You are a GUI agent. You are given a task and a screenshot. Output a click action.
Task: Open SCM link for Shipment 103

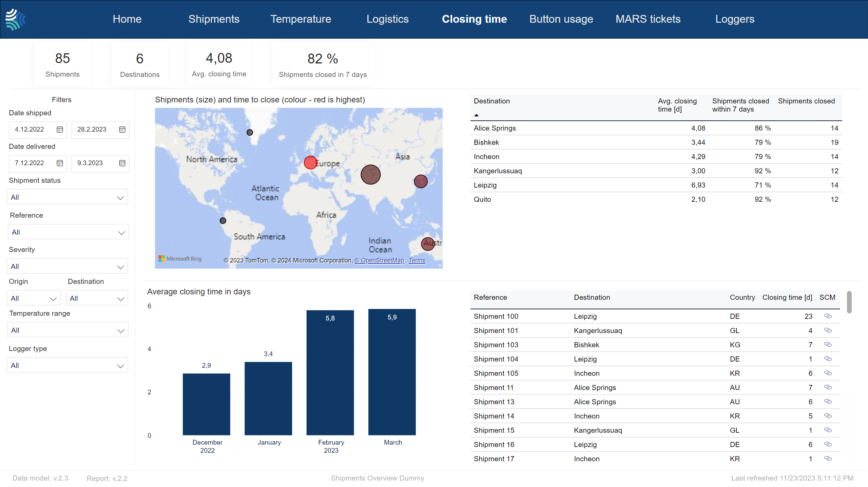tap(828, 345)
